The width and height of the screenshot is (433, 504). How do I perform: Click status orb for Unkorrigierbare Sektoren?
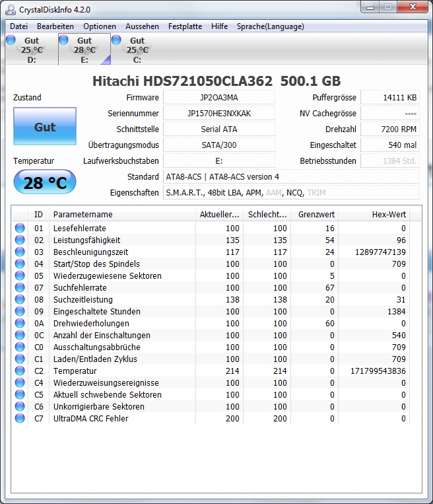click(20, 406)
